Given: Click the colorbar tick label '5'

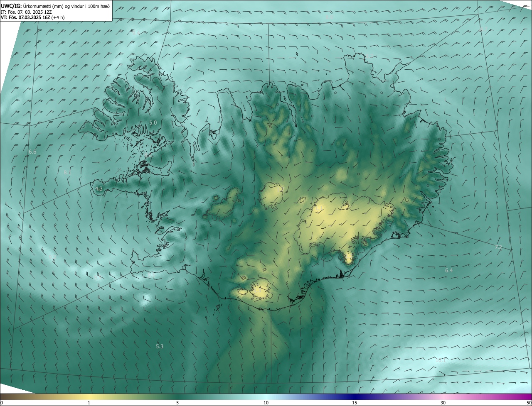Looking at the screenshot, I should (x=177, y=403).
